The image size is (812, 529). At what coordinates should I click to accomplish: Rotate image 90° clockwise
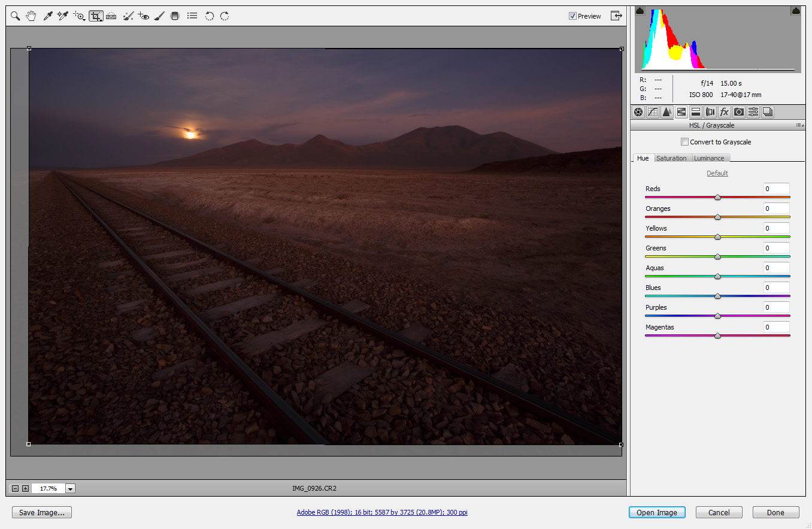pyautogui.click(x=225, y=16)
